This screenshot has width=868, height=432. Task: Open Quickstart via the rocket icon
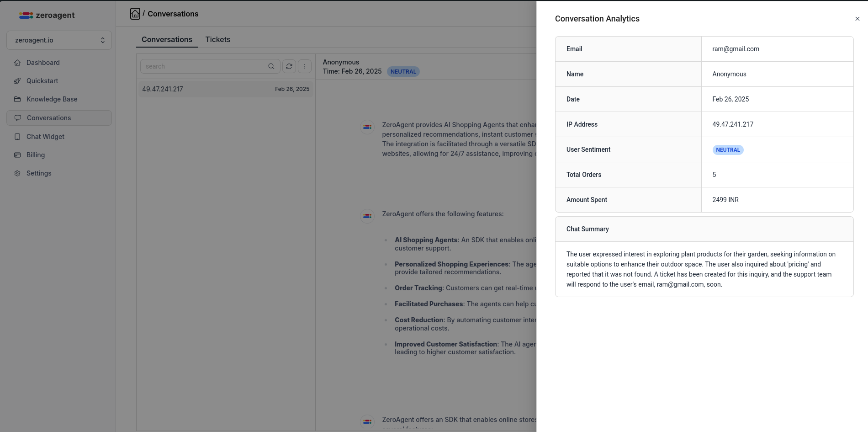pyautogui.click(x=17, y=81)
